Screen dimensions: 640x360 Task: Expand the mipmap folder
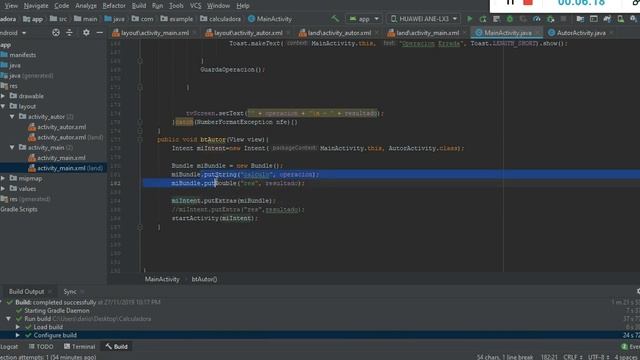4,178
